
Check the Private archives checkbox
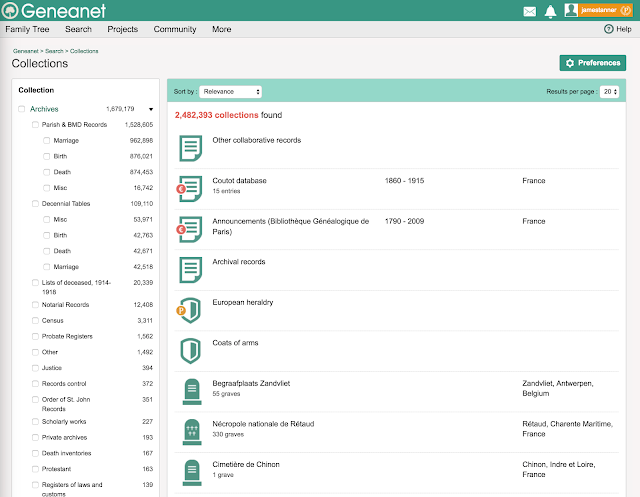pyautogui.click(x=35, y=437)
